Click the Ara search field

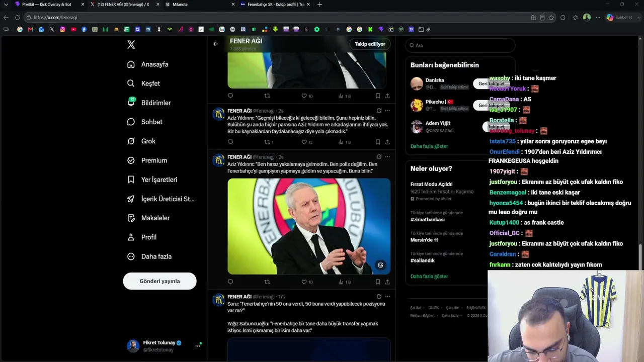point(460,45)
